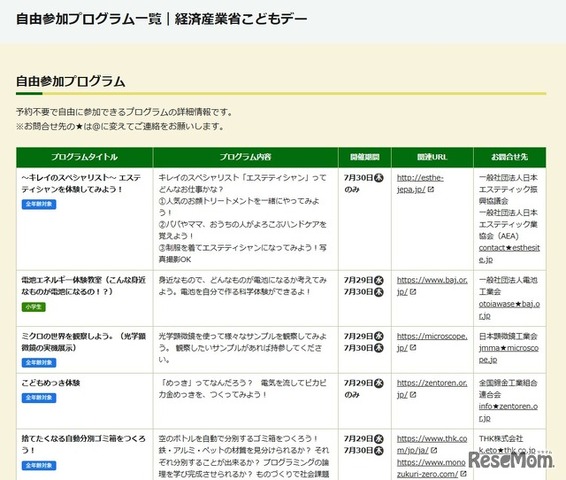Click the 開催期間 column header

pos(365,157)
